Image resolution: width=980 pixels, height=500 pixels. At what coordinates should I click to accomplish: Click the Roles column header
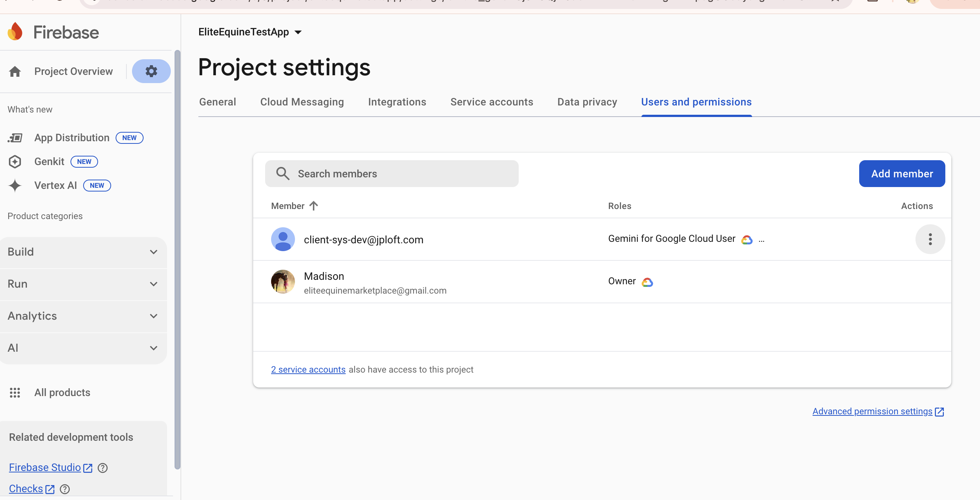(619, 206)
